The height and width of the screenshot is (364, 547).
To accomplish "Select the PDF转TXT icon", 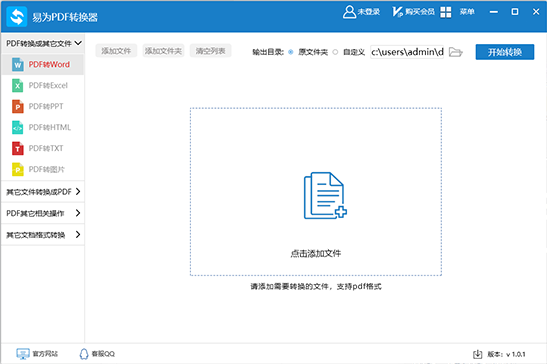I will coord(18,148).
